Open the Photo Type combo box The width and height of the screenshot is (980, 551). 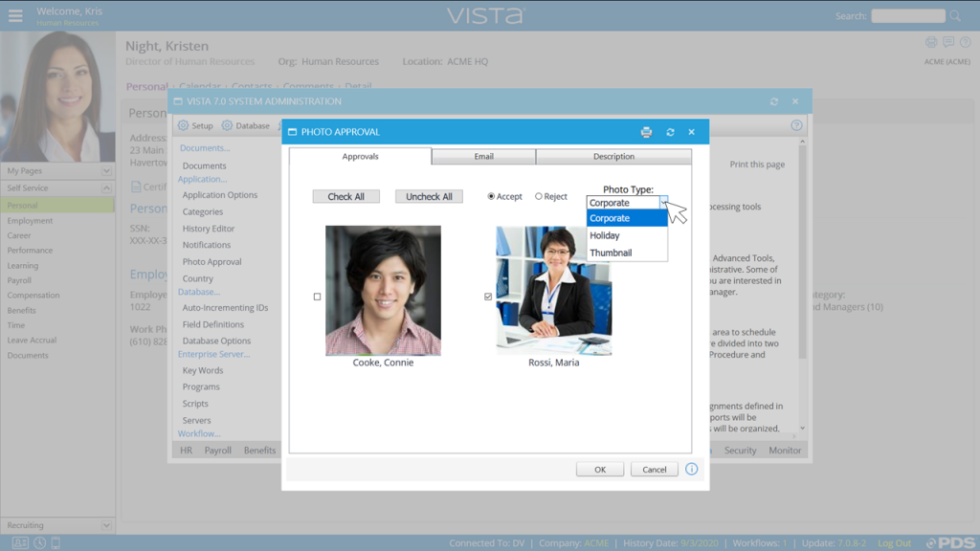(627, 203)
